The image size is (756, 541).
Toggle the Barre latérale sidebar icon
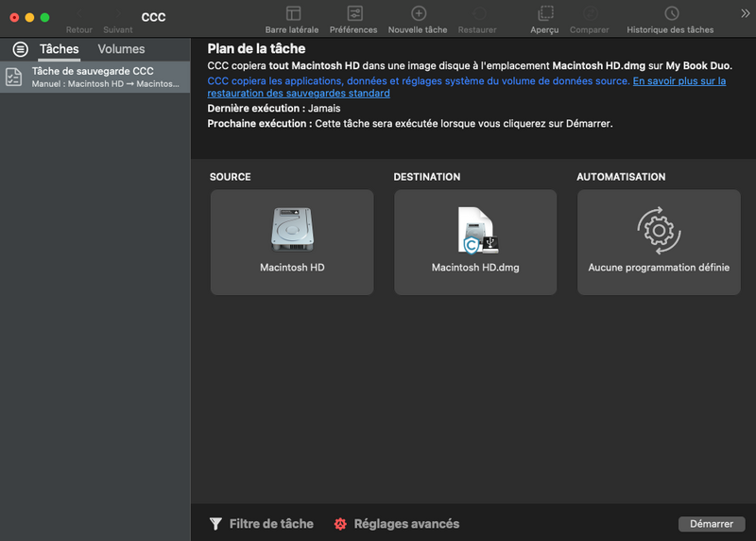point(293,13)
